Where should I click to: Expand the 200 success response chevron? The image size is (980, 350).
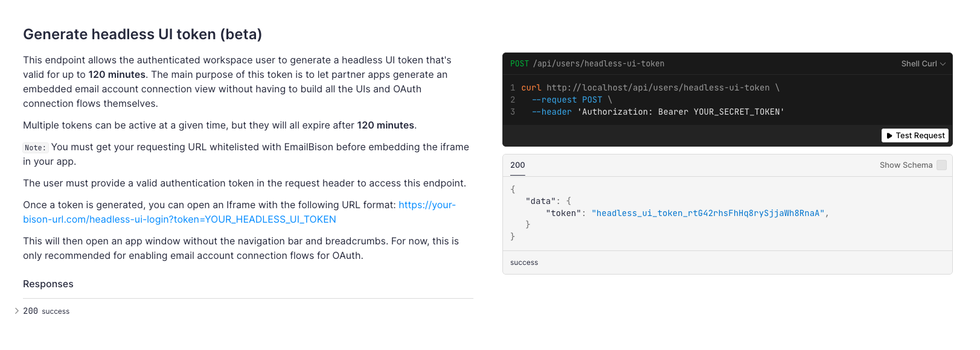pyautogui.click(x=17, y=311)
